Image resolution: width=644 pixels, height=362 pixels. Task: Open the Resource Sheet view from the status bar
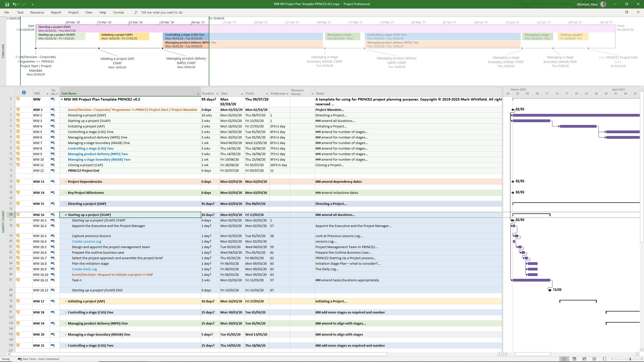click(x=594, y=359)
